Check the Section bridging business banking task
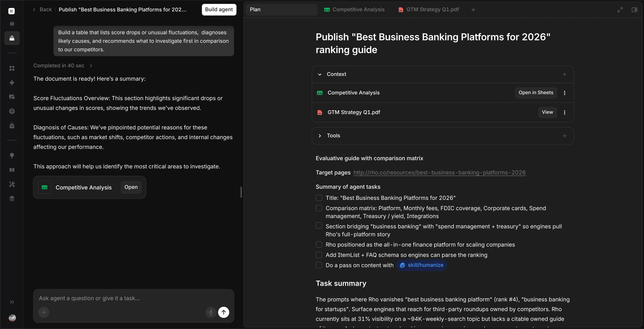Image resolution: width=644 pixels, height=329 pixels. point(319,226)
